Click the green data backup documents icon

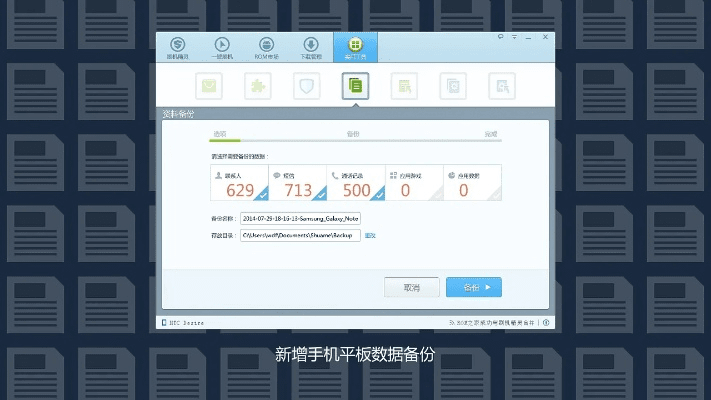[354, 86]
